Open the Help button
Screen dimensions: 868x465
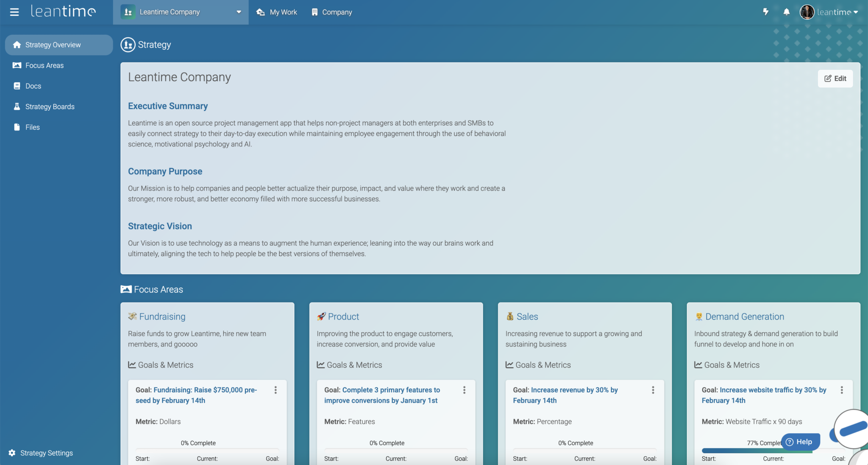click(800, 442)
